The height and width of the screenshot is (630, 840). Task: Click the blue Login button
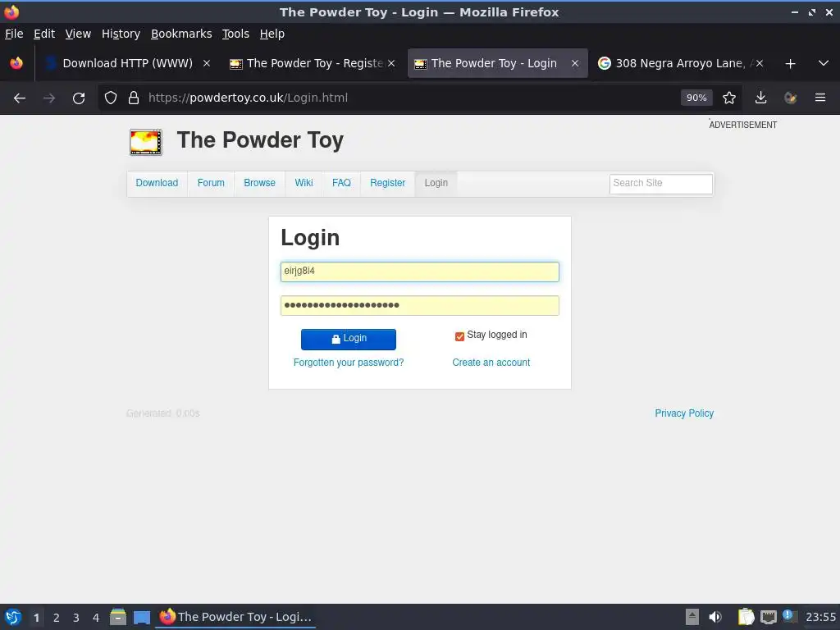348,339
